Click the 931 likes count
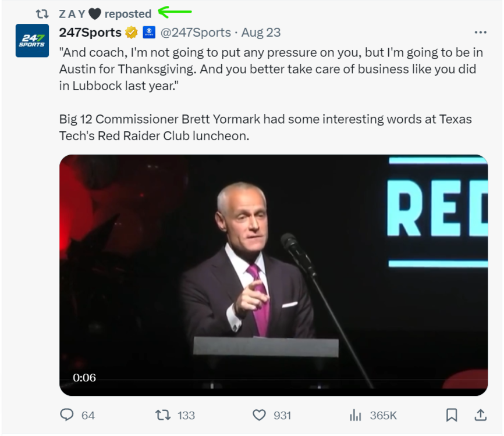Screen dimensions: 504x436 click(282, 415)
